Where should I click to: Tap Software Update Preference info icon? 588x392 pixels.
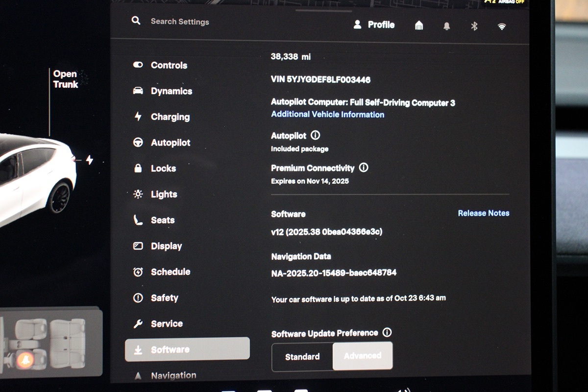[387, 333]
